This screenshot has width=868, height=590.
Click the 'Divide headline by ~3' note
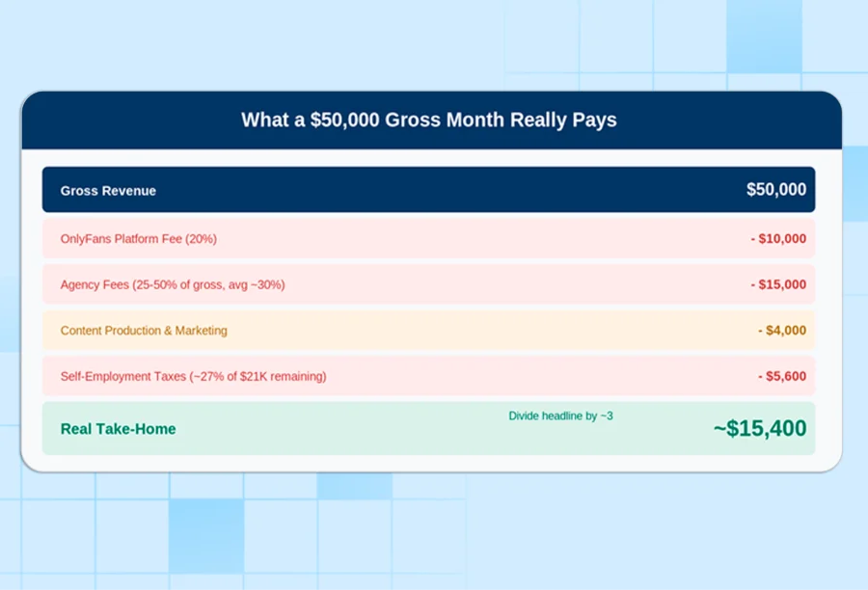(560, 416)
